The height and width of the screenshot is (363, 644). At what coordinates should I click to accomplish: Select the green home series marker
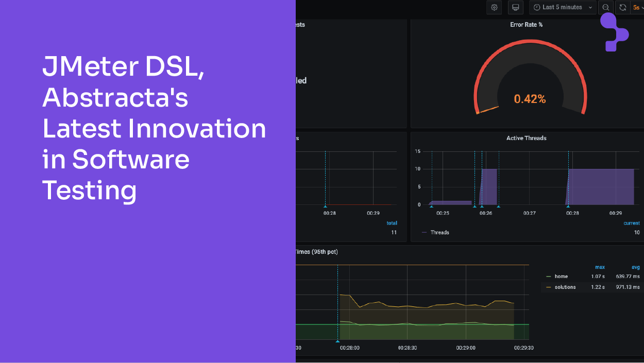point(549,276)
